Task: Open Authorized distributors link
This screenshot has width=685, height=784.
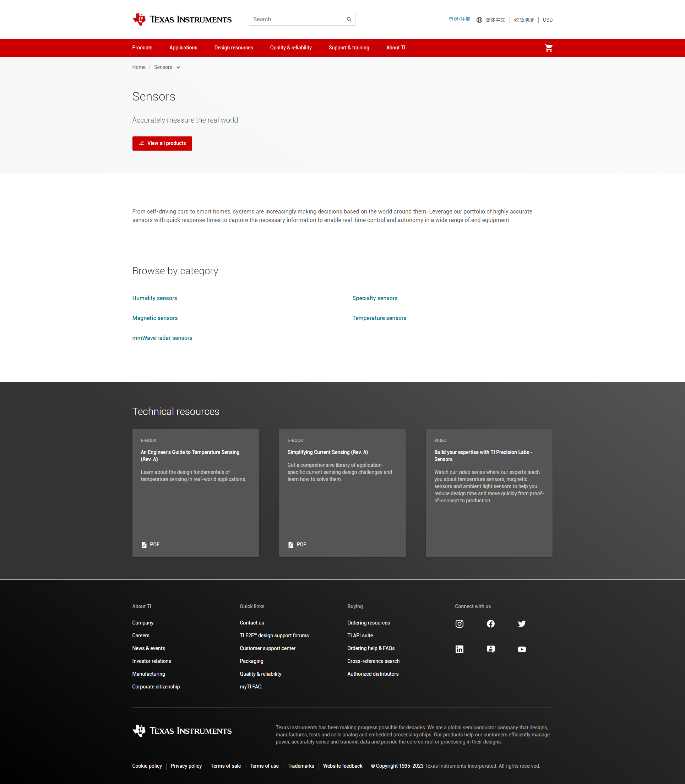Action: click(x=373, y=674)
